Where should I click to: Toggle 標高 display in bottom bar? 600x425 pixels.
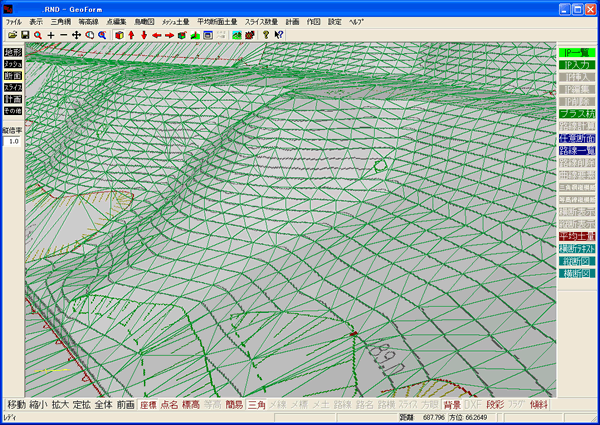[x=191, y=405]
